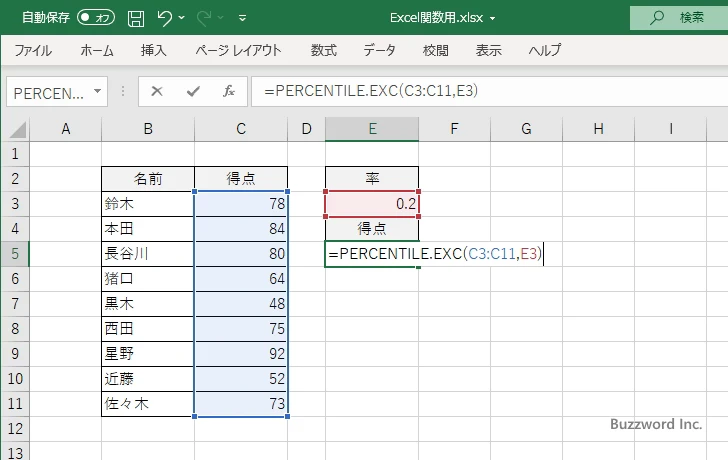Click the cell with 長谷川
The image size is (728, 460).
(x=148, y=254)
